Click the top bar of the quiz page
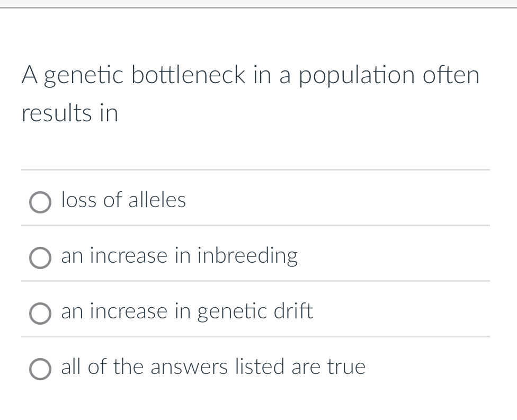This screenshot has width=517, height=420. 258,4
